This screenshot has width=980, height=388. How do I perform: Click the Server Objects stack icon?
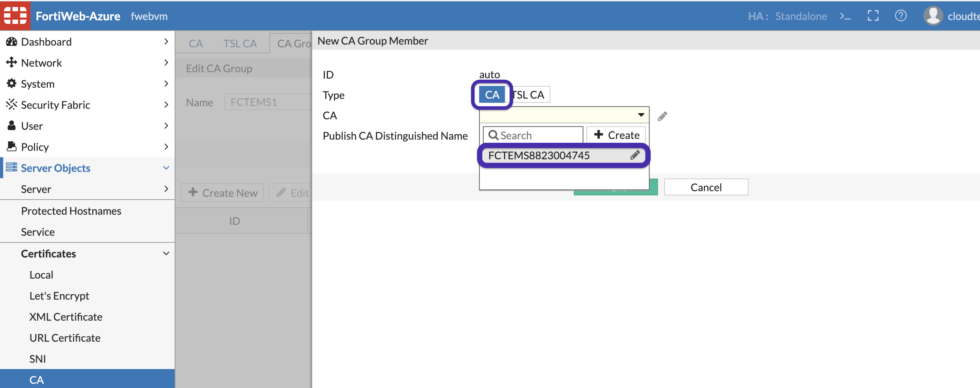[12, 167]
